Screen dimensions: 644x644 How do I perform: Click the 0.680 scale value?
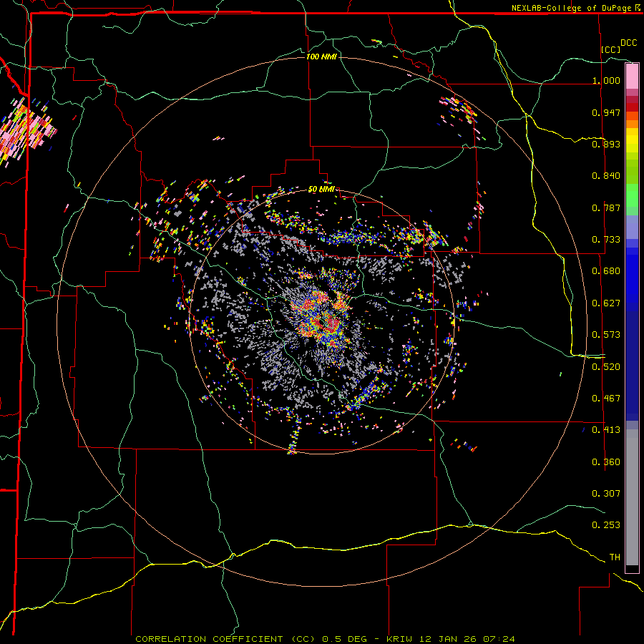point(606,271)
